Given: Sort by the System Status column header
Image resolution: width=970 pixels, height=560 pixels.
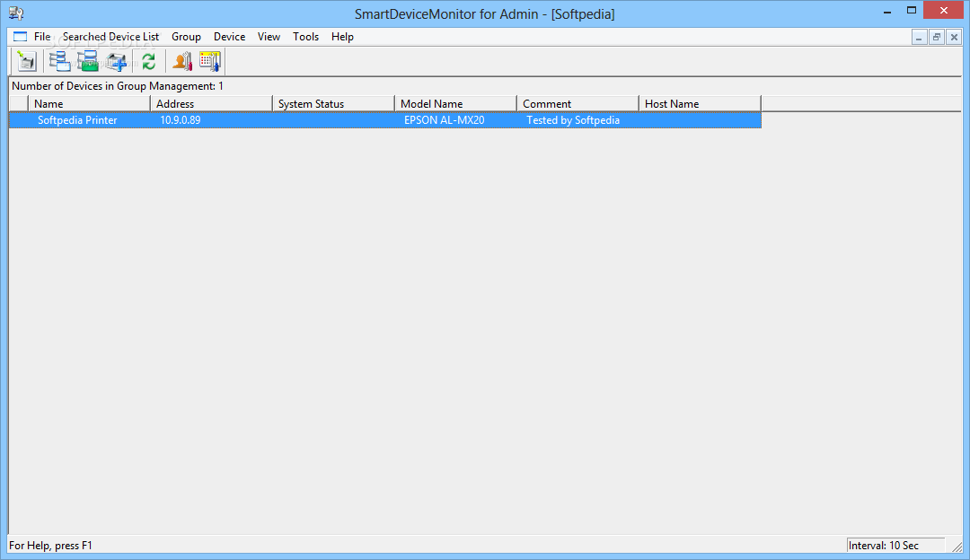Looking at the screenshot, I should pos(333,104).
